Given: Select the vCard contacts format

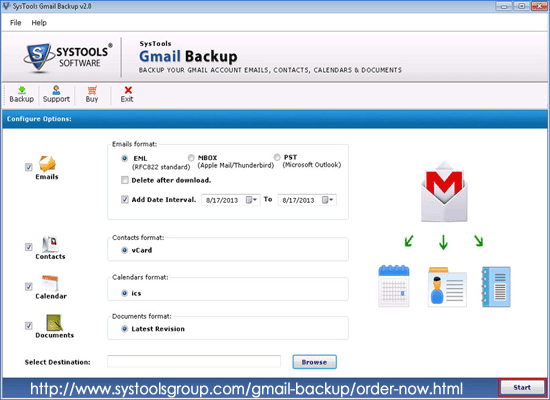Looking at the screenshot, I should [125, 250].
